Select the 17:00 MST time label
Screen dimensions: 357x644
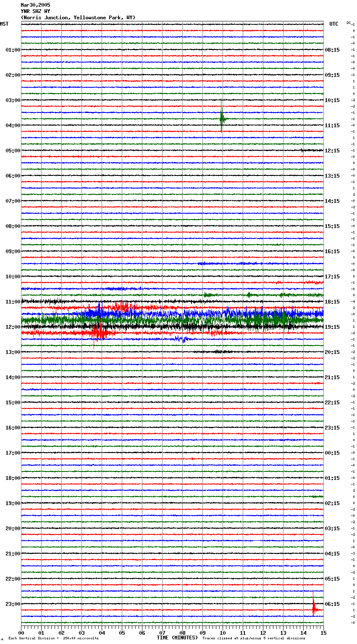tap(13, 453)
